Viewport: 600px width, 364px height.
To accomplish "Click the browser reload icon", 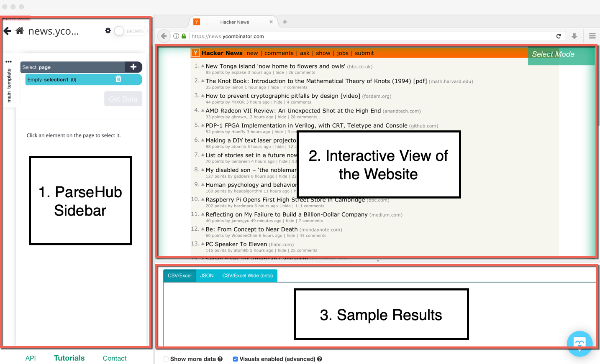I will pyautogui.click(x=559, y=36).
